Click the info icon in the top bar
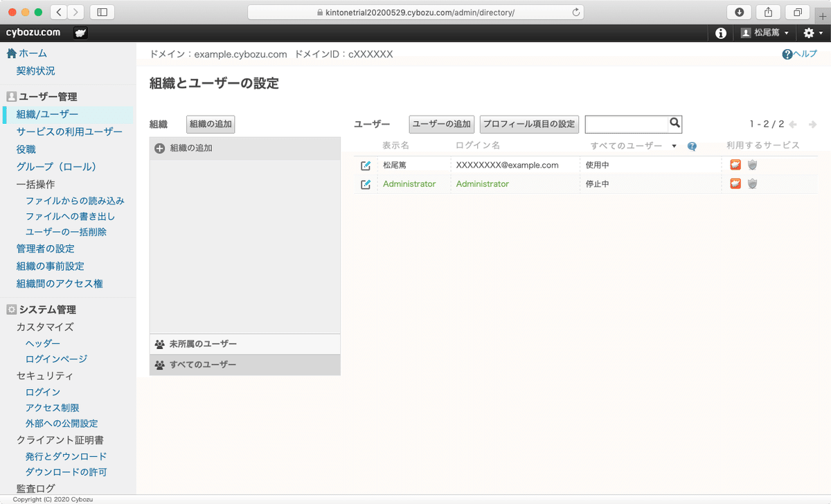 720,32
